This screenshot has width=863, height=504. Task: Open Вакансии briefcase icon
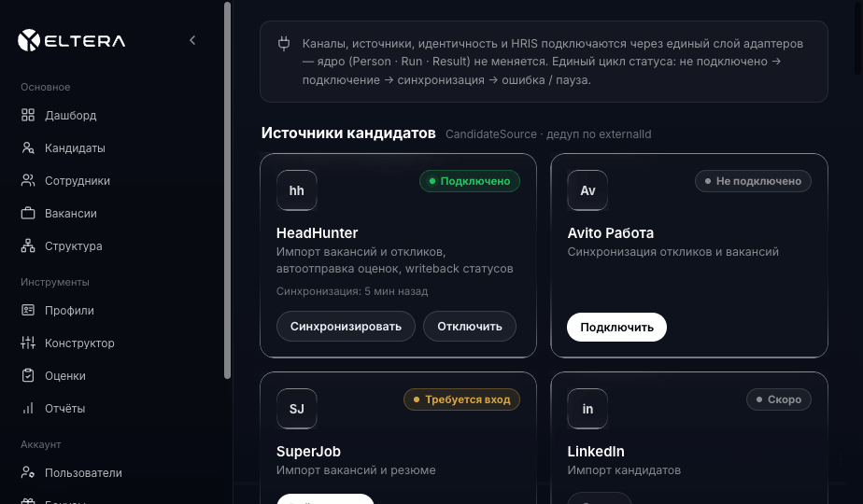click(28, 213)
